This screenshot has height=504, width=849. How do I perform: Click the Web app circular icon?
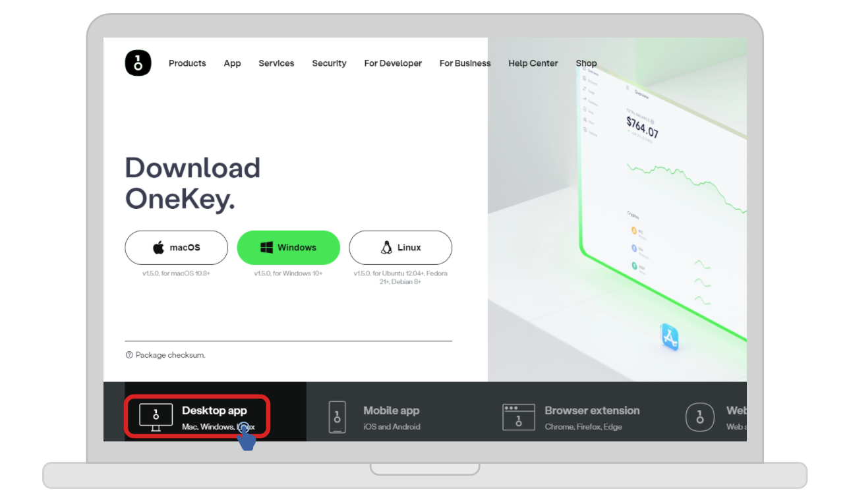[700, 417]
